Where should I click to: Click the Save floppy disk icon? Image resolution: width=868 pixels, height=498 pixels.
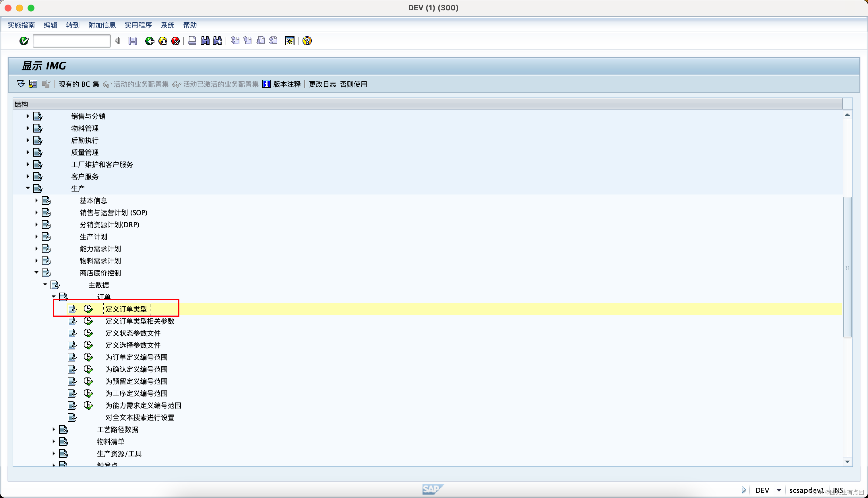133,41
